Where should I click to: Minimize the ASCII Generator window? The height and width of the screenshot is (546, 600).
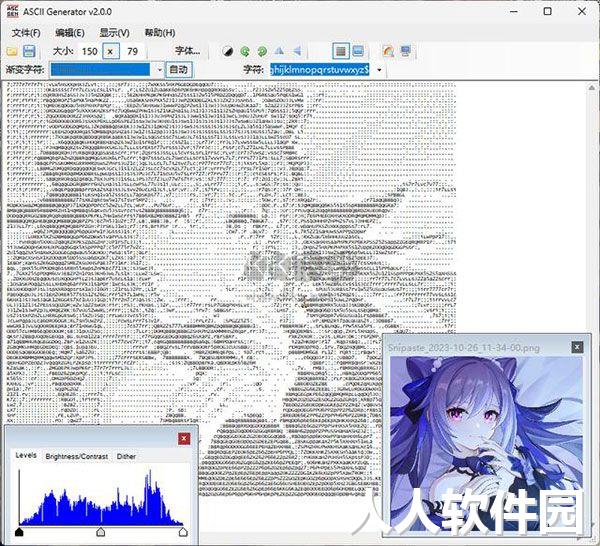click(x=514, y=11)
